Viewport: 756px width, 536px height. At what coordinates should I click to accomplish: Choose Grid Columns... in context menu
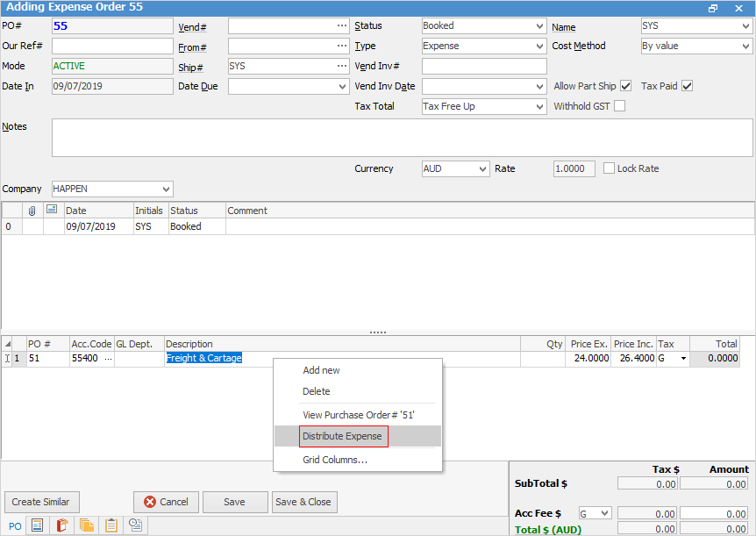334,460
